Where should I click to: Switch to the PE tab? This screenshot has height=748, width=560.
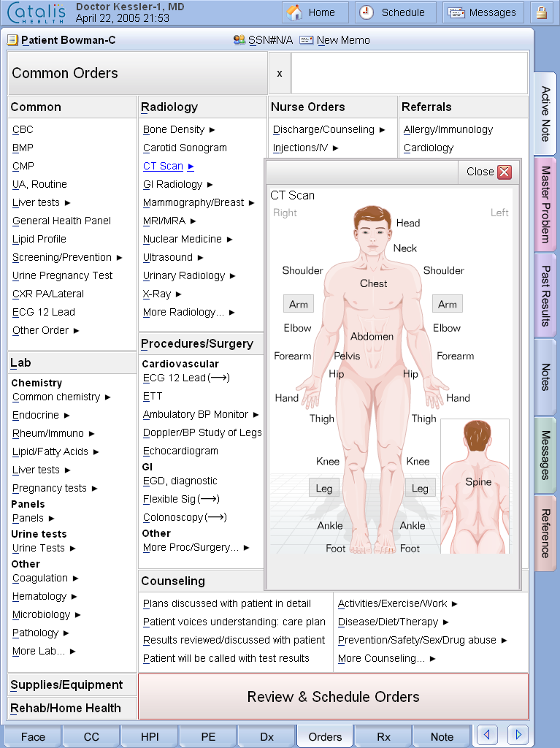(208, 737)
